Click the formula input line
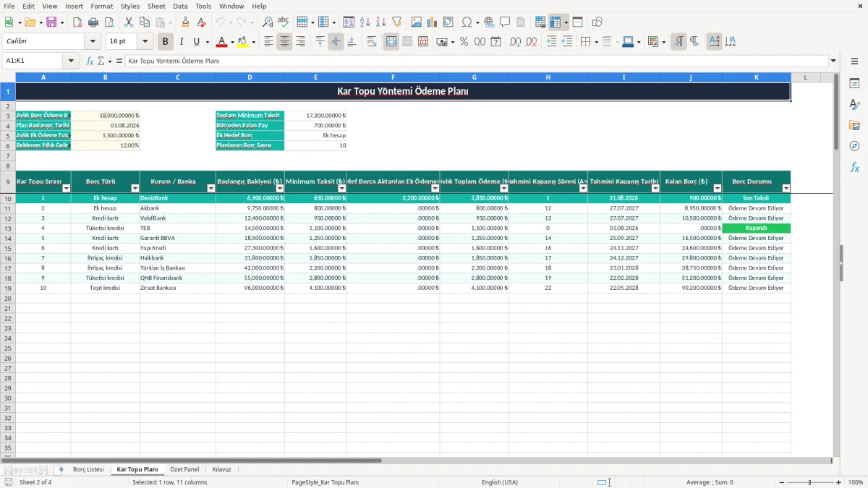This screenshot has width=868, height=488. click(x=477, y=61)
